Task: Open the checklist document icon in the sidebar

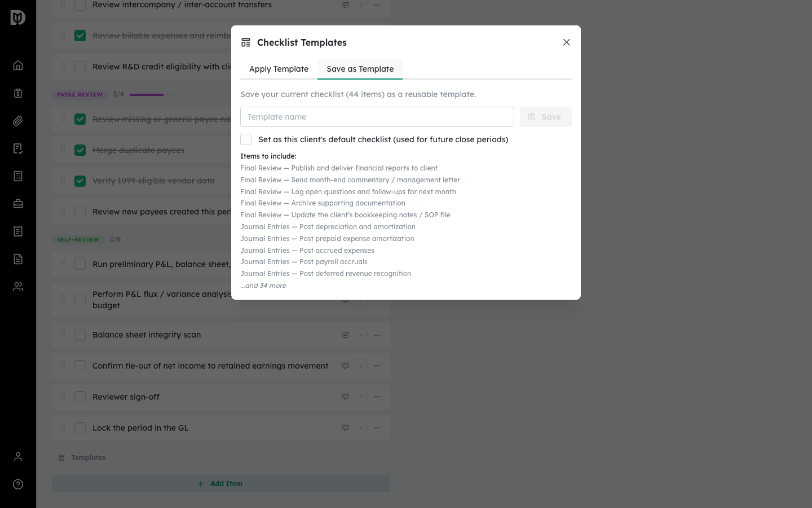Action: pyautogui.click(x=18, y=148)
